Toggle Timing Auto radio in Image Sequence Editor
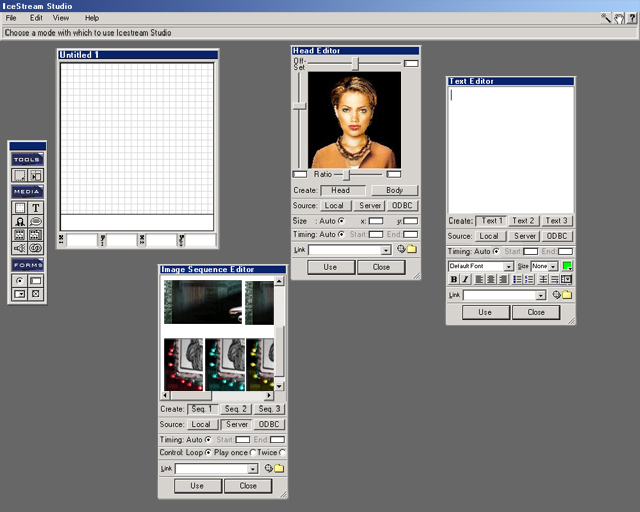This screenshot has height=512, width=640. tap(208, 440)
